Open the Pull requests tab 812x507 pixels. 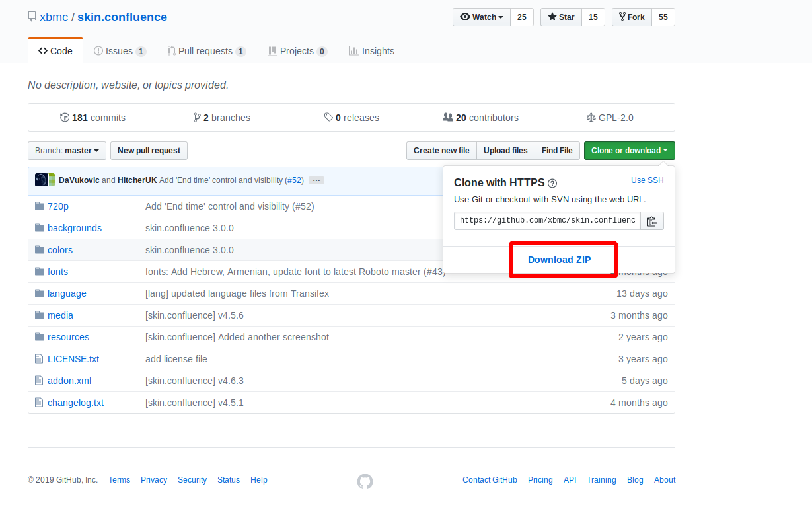tap(207, 51)
